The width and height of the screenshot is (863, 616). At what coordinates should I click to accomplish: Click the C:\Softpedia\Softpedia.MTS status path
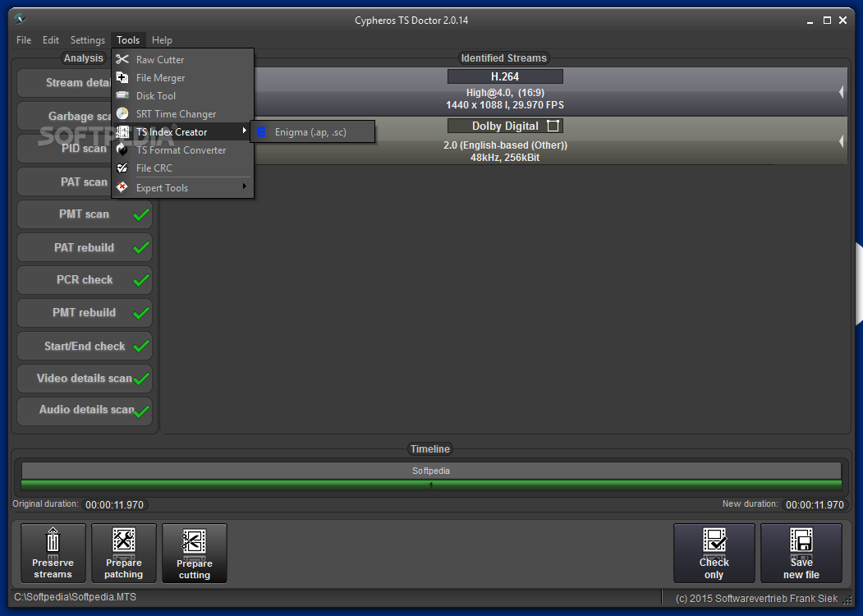coord(76,597)
